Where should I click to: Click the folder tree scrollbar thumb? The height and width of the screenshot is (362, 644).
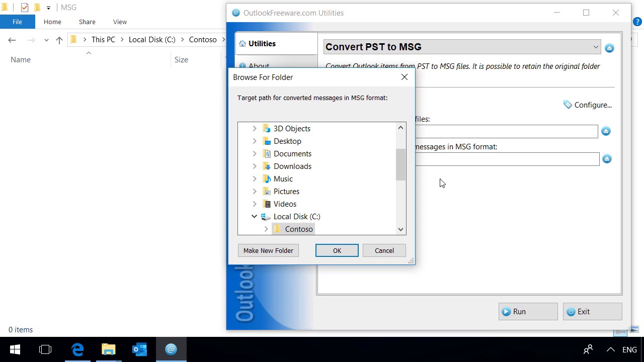pos(400,164)
